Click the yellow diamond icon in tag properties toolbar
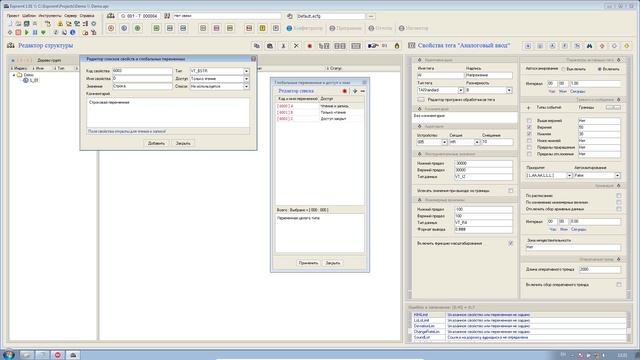Viewport: 640px width, 360px height. (627, 46)
